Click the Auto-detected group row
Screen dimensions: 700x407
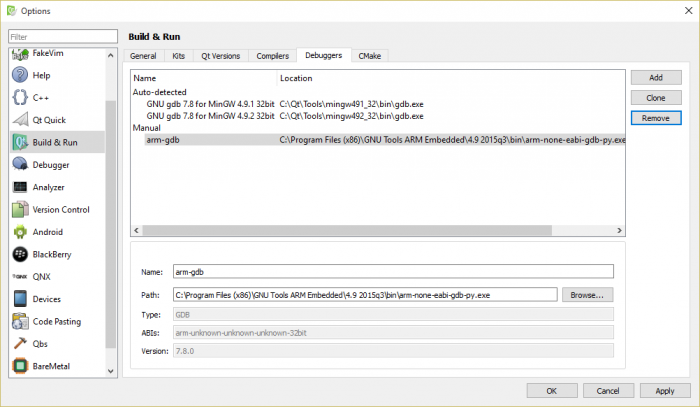click(159, 92)
